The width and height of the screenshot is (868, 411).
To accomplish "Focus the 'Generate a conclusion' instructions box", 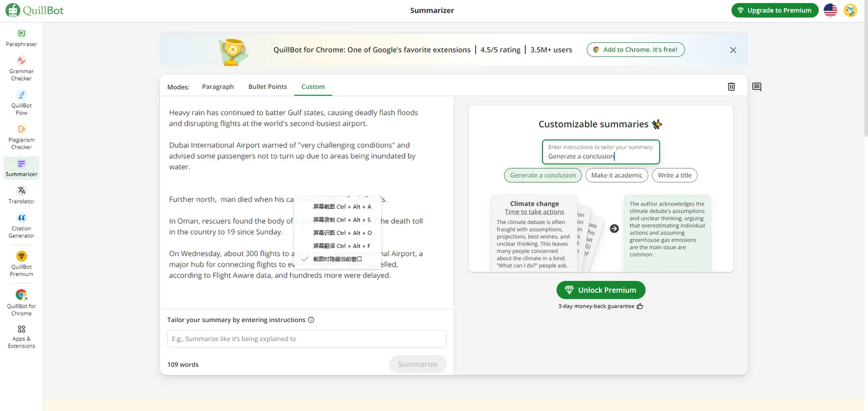I will [x=601, y=152].
